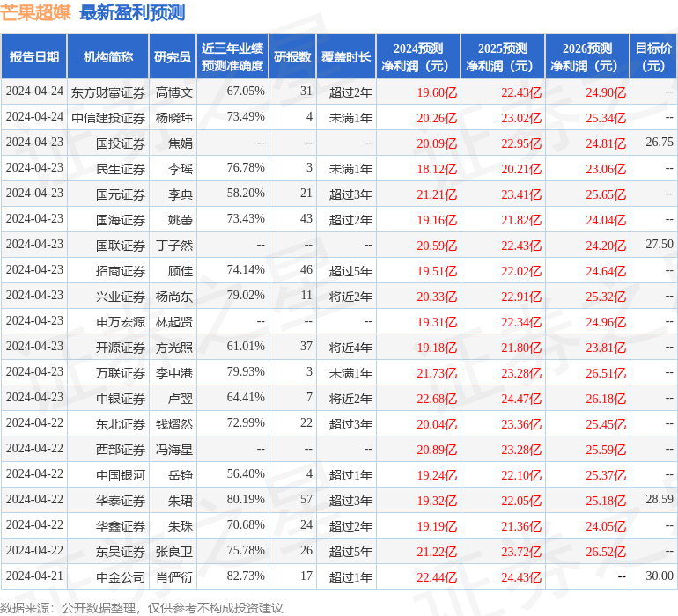Click researcher name 高博文
678x616 pixels.
tap(174, 92)
